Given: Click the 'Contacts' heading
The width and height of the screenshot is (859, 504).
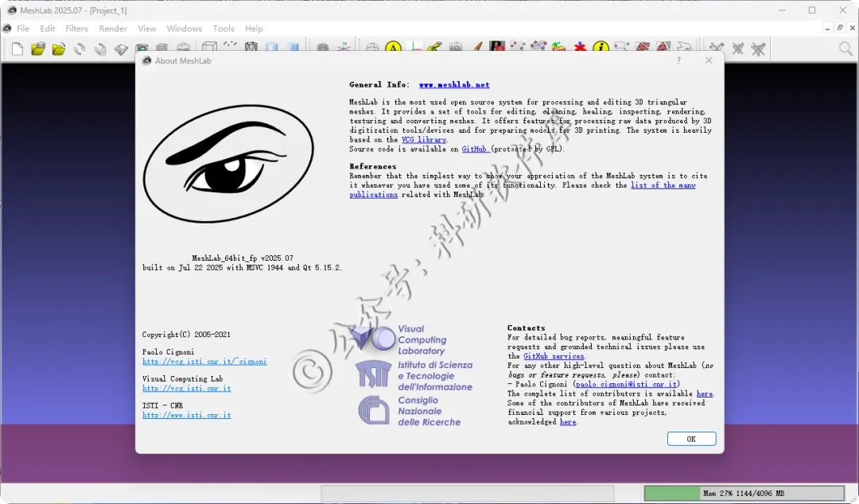Looking at the screenshot, I should tap(526, 328).
